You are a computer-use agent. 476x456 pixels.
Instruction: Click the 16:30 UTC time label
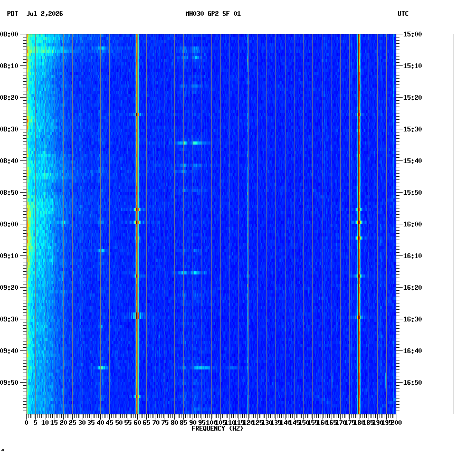(x=413, y=319)
